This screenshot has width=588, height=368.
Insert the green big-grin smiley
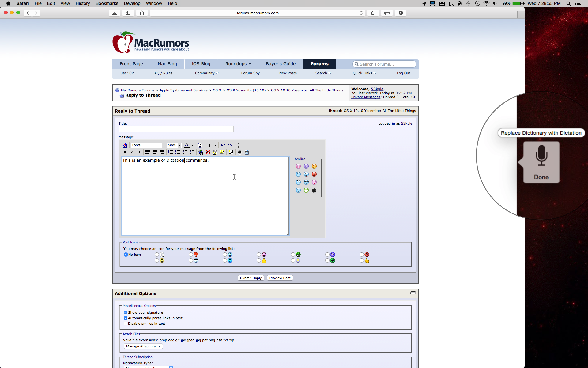click(x=306, y=190)
